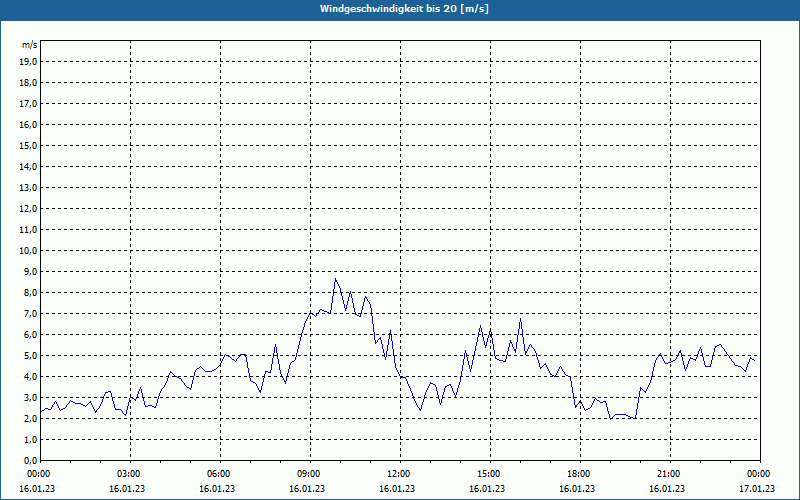Click the 09:00 time axis label

[x=310, y=474]
